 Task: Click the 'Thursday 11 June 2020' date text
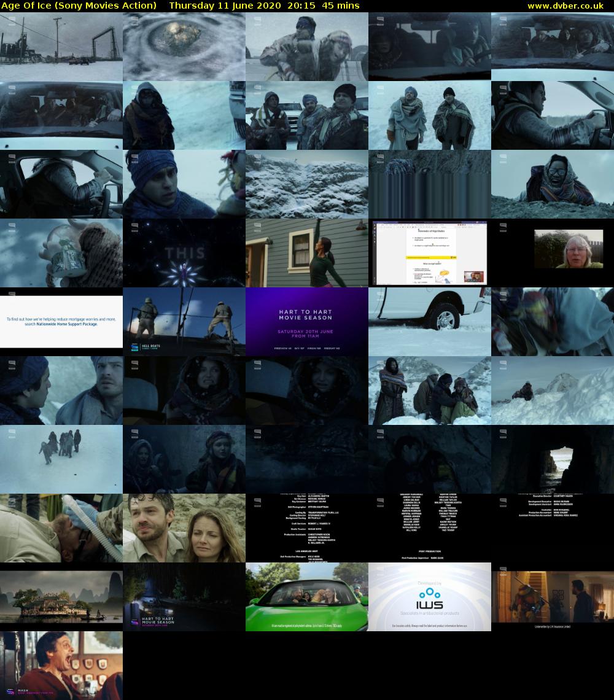(225, 6)
